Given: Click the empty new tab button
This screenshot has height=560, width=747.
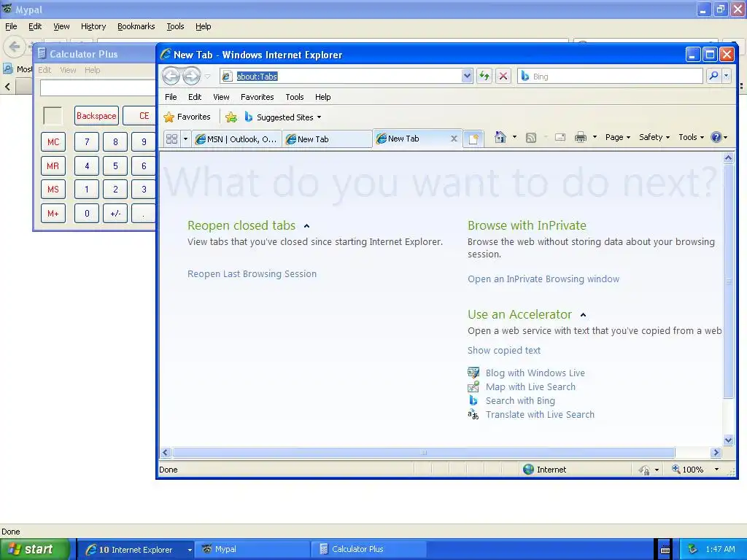Looking at the screenshot, I should click(x=473, y=139).
